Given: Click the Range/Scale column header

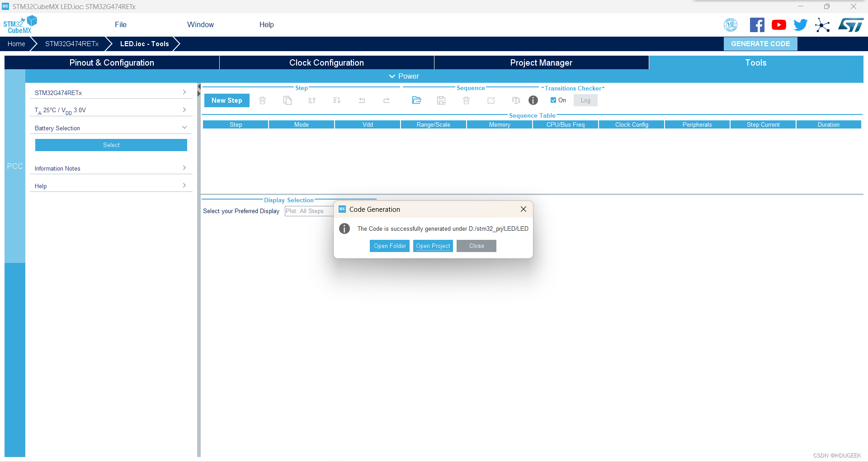Looking at the screenshot, I should (434, 124).
